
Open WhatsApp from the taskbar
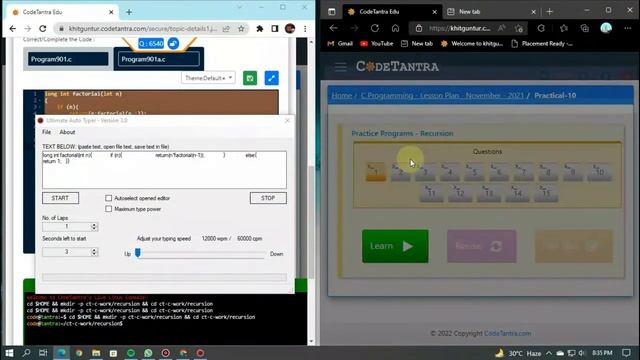[x=148, y=353]
